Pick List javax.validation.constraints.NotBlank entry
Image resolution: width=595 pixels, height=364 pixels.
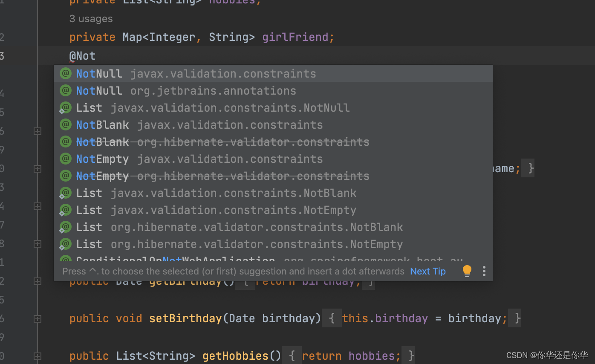[273, 193]
